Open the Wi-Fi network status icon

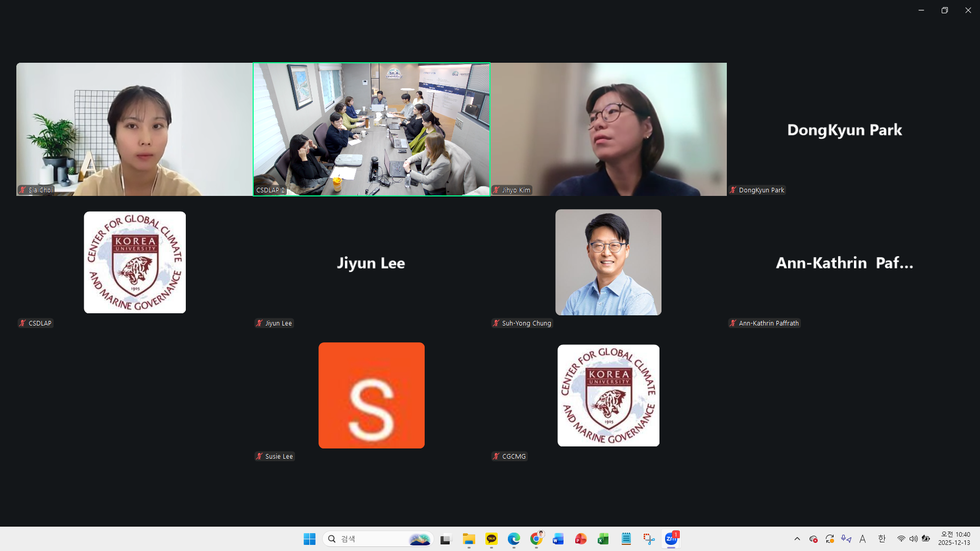(901, 539)
